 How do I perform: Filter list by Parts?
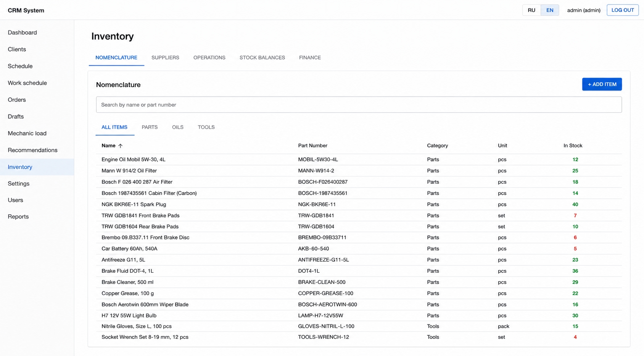pos(150,127)
